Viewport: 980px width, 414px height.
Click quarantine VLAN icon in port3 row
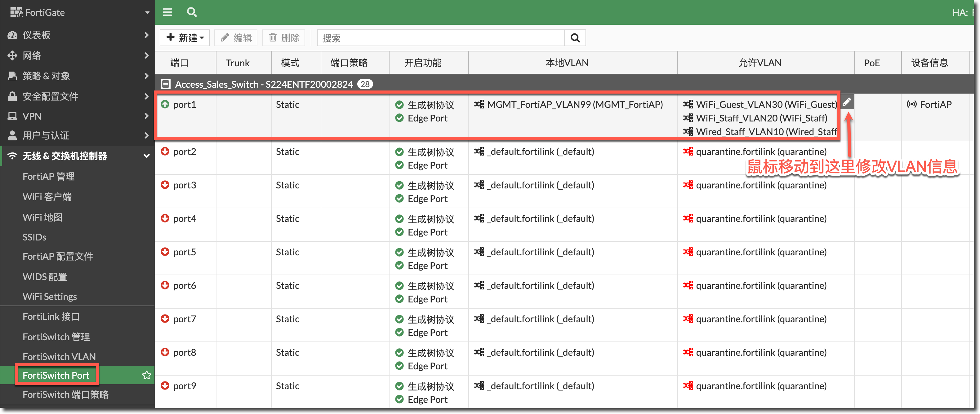pos(688,185)
